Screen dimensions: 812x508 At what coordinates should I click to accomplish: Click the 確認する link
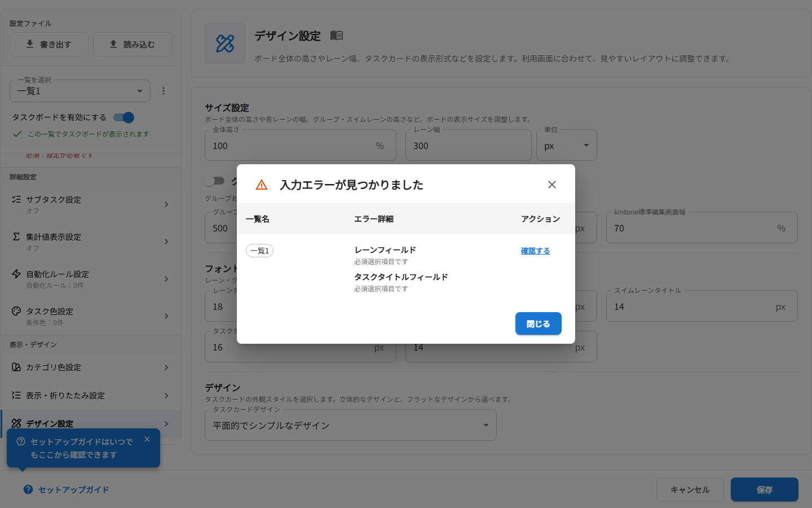point(535,251)
